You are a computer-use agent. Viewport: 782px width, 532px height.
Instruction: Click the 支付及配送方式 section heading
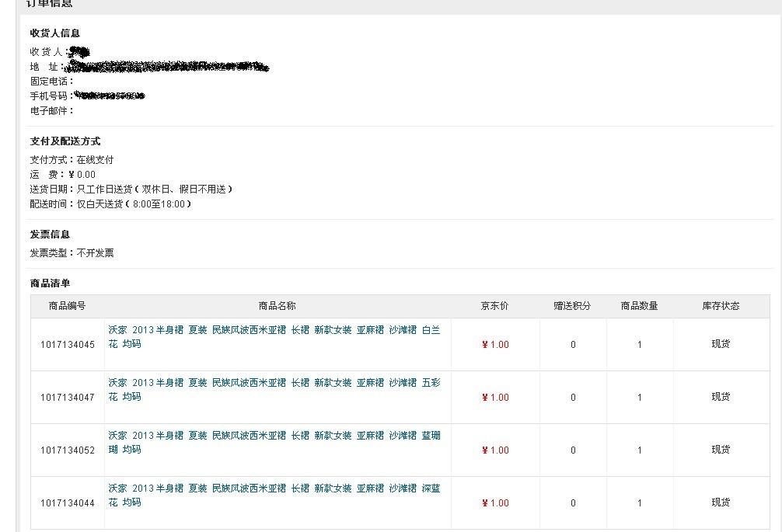[65, 141]
